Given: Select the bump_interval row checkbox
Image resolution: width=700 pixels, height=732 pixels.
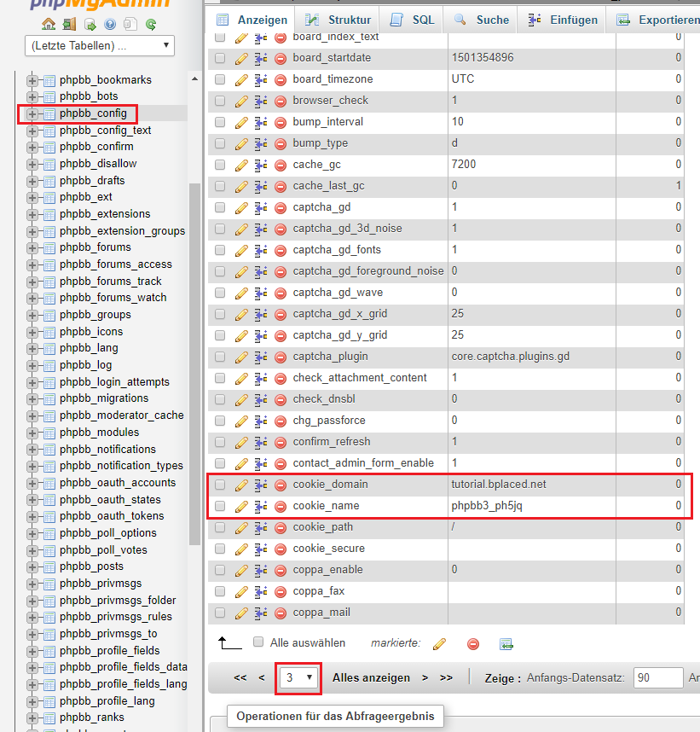Looking at the screenshot, I should click(x=220, y=122).
